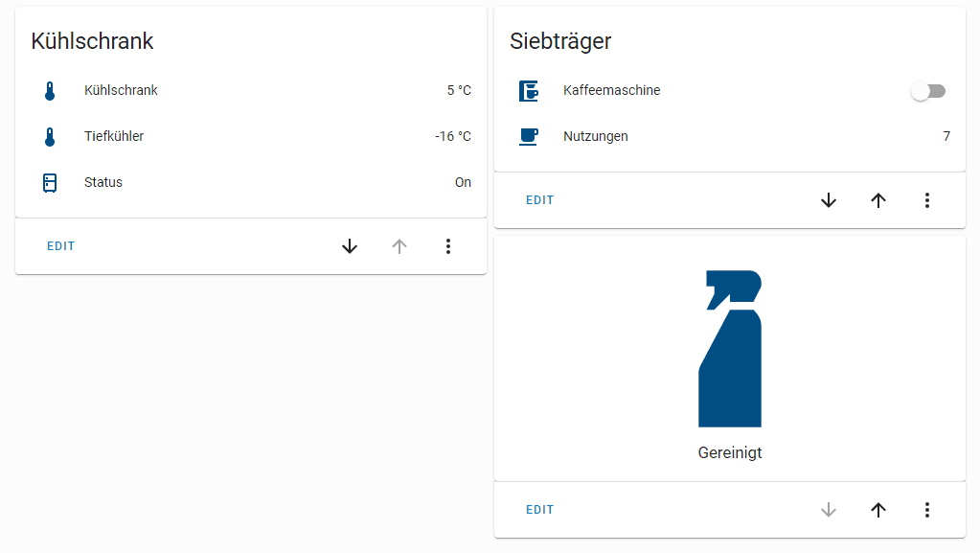
Task: Click the Nutzungen coffee cup icon
Action: point(529,136)
